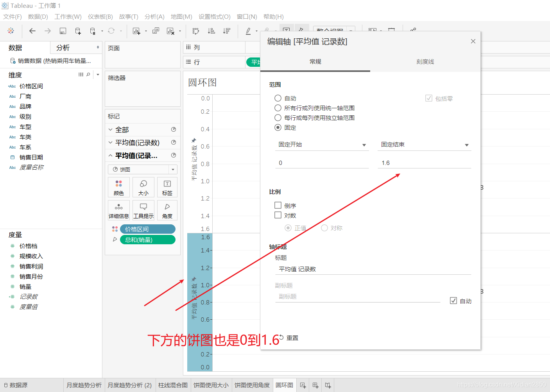Open the Angle (角度) mark card

pyautogui.click(x=167, y=210)
